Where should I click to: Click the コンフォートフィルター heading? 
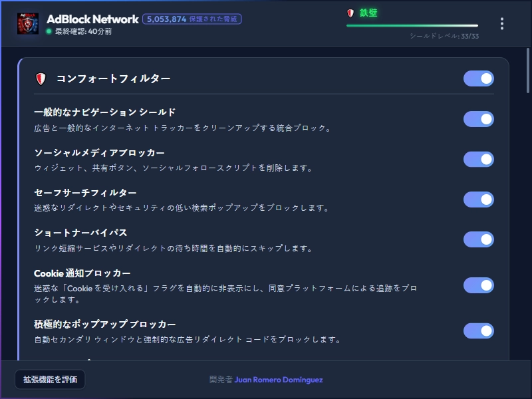113,78
